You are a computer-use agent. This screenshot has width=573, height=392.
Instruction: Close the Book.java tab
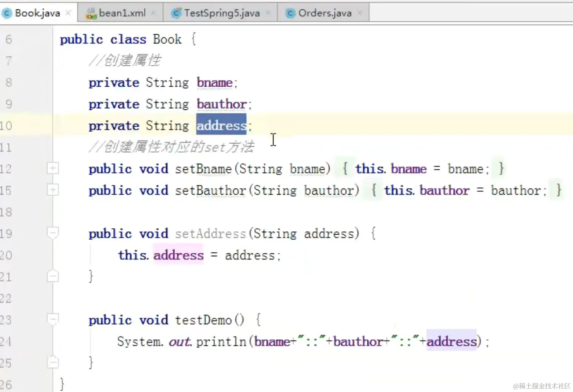[x=68, y=13]
